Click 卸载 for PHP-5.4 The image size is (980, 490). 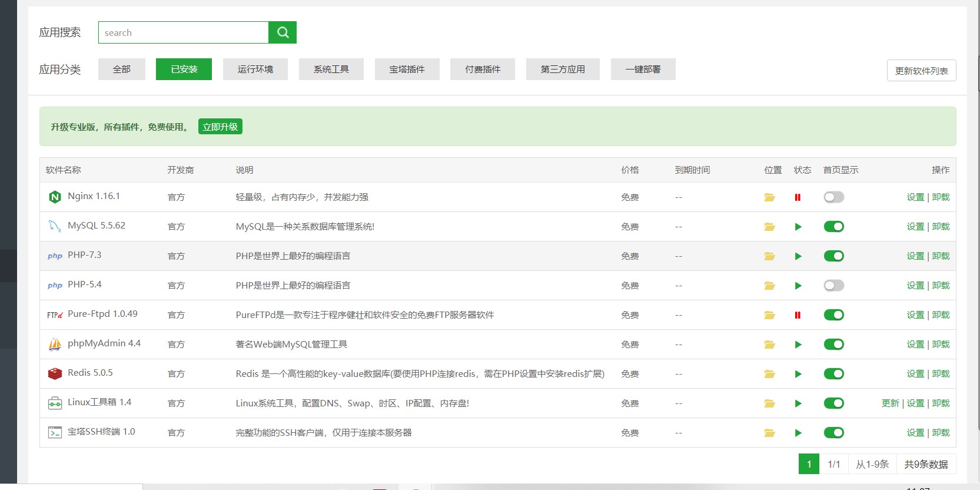(941, 286)
